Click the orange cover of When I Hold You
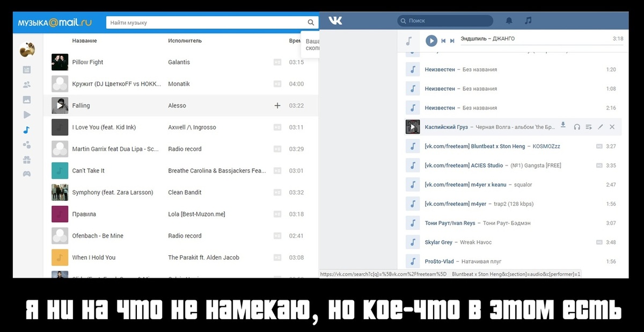Viewport: 644px width, 332px height. point(60,257)
